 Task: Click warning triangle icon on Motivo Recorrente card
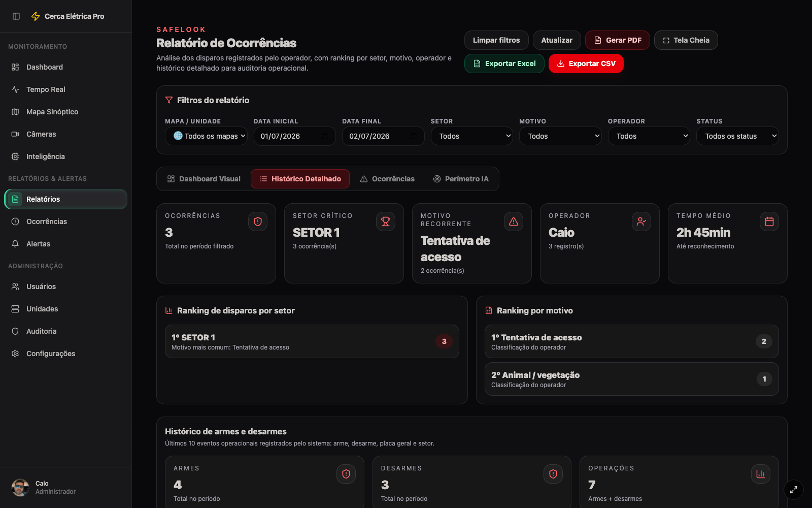[514, 221]
